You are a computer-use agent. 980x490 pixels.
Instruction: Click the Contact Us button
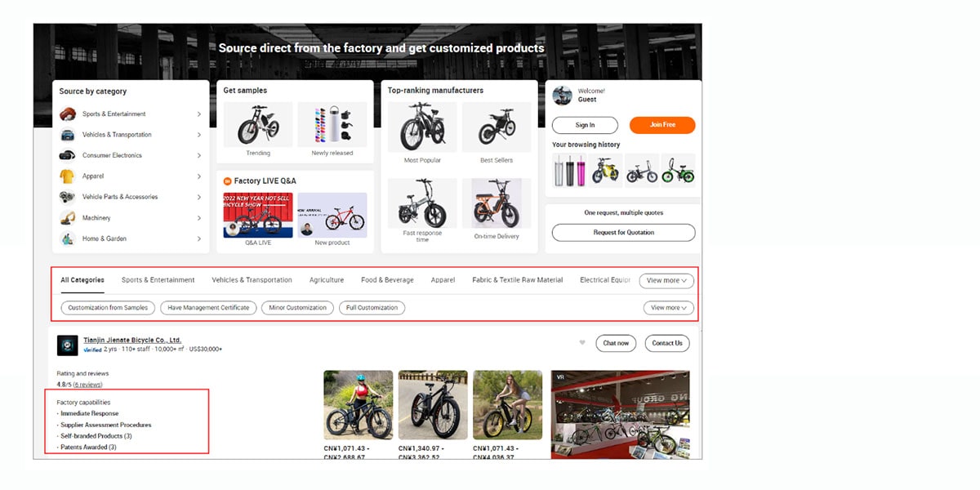[667, 343]
